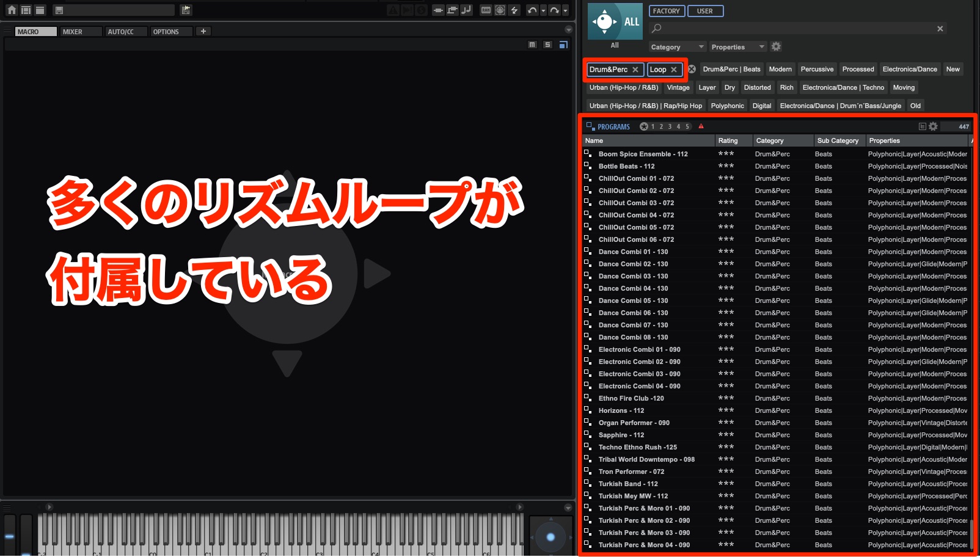Click the RAM memory icon in the toolbar

[486, 10]
